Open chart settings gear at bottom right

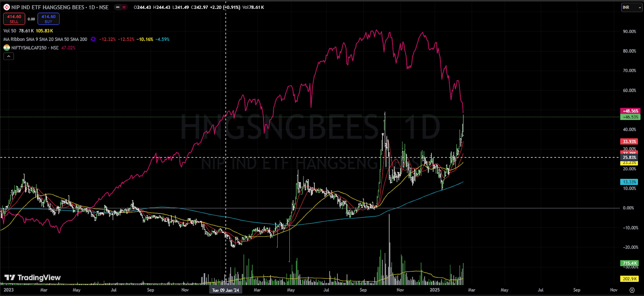[632, 290]
